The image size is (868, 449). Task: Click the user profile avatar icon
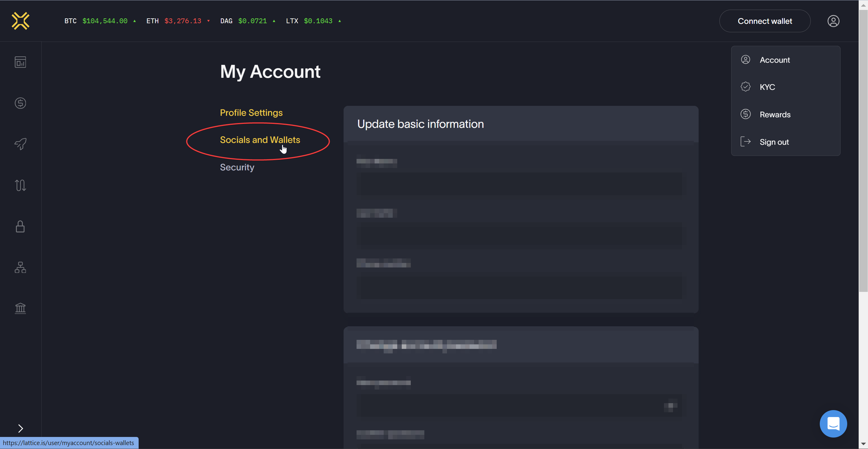click(833, 21)
